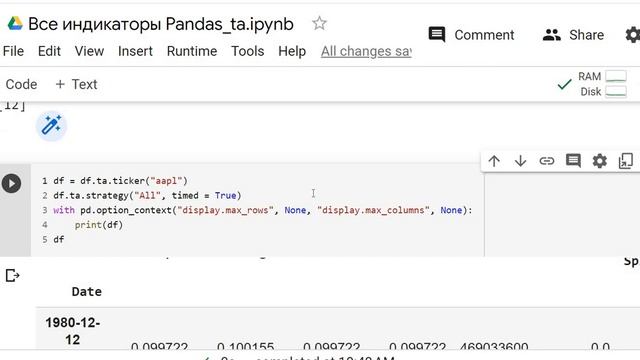Select the 1980-12-12 row index
Screen dimensions: 640x360
73,331
